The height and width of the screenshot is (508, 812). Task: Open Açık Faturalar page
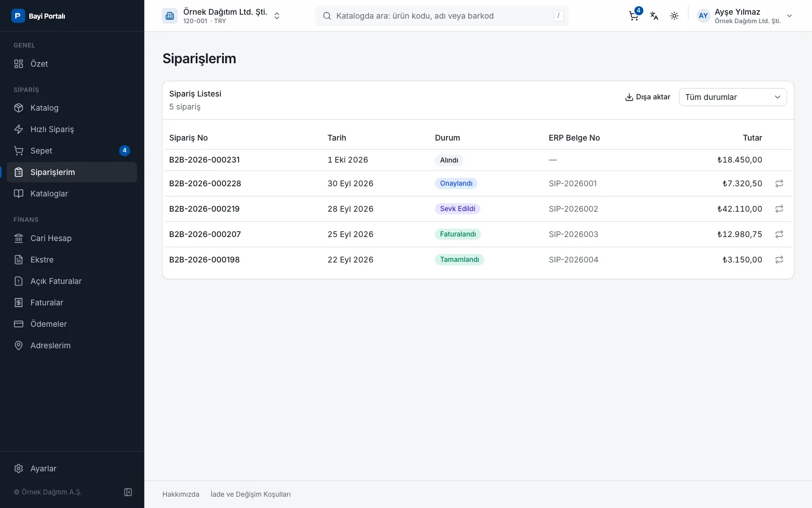[x=72, y=281]
